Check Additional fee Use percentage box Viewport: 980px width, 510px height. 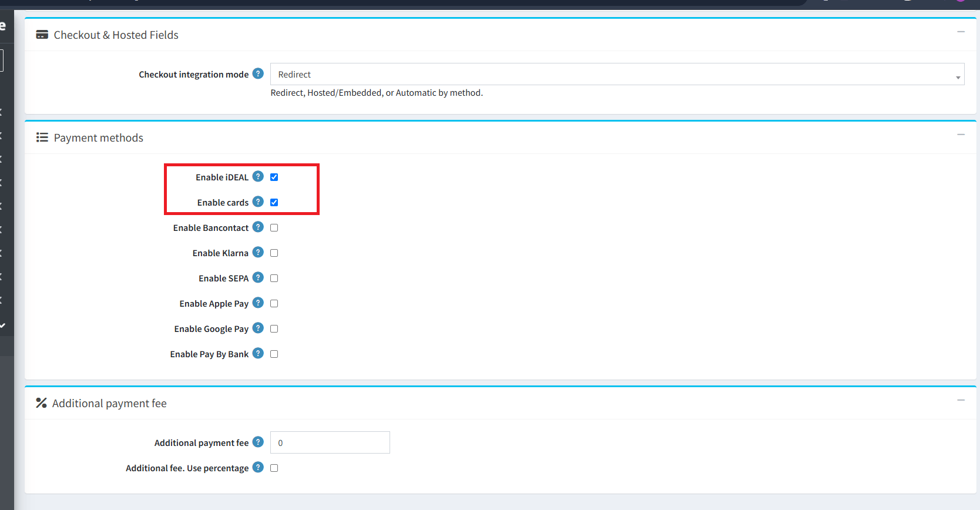(274, 468)
